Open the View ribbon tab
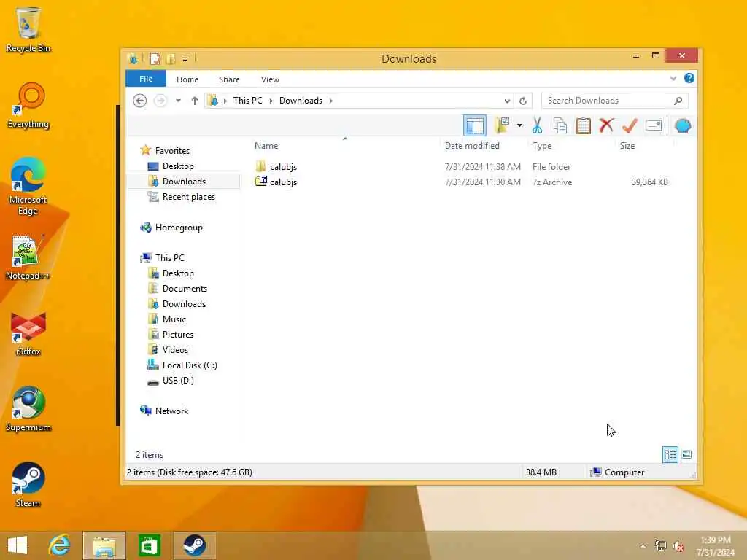The image size is (747, 560). [270, 79]
